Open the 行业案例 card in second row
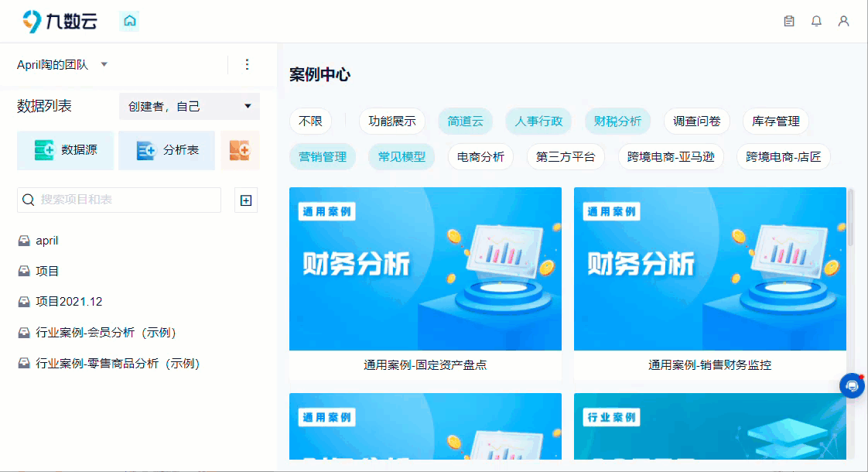The height and width of the screenshot is (472, 868). [709, 426]
